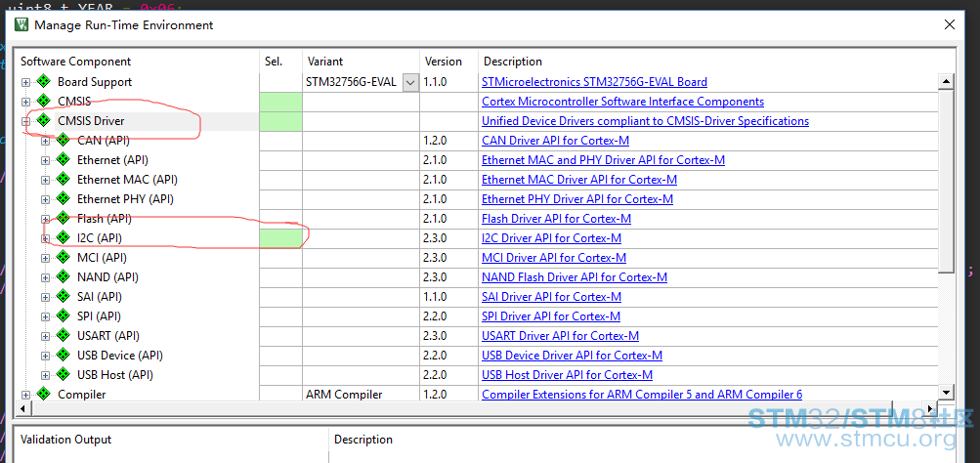Click the CMSIS Driver diamond icon
This screenshot has width=980, height=463.
tap(43, 120)
